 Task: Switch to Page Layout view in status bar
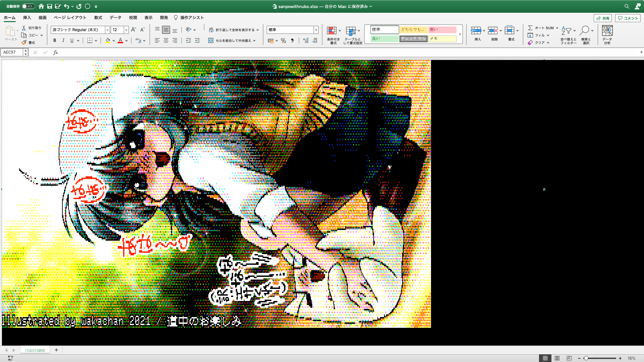point(557,358)
